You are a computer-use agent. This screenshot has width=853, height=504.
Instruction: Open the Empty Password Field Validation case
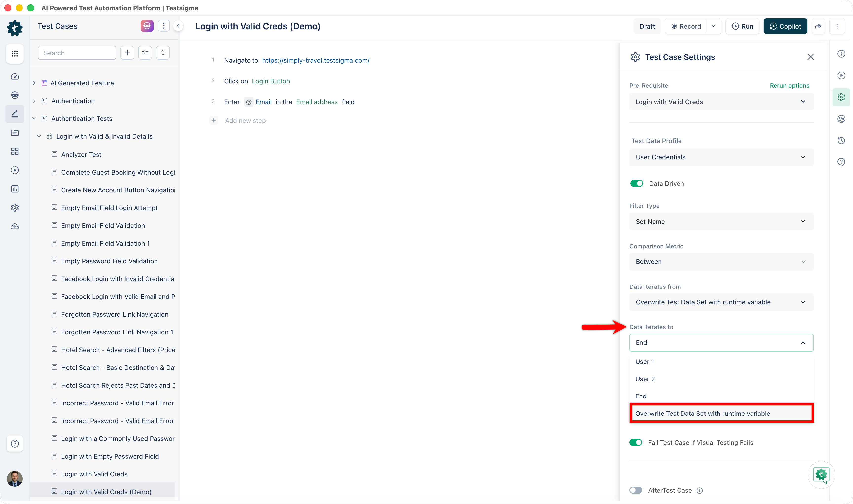coord(110,261)
